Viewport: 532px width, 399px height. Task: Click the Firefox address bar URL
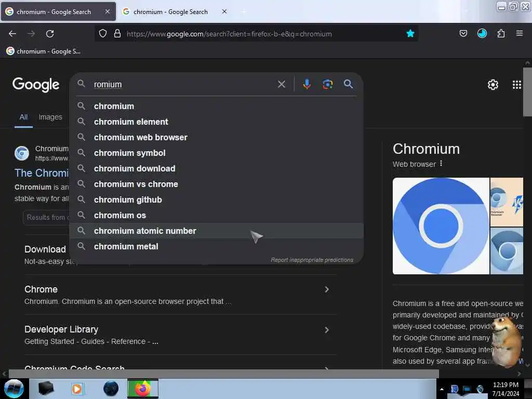[x=229, y=34]
